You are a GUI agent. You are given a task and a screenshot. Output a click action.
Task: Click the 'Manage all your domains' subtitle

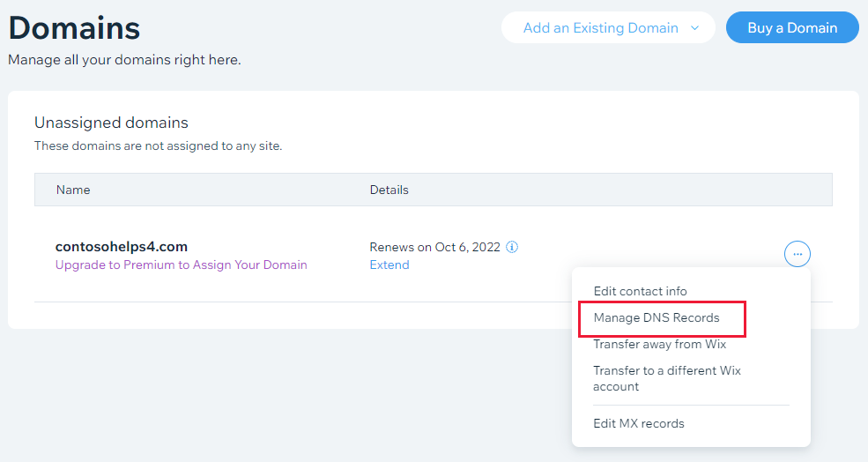[x=124, y=60]
